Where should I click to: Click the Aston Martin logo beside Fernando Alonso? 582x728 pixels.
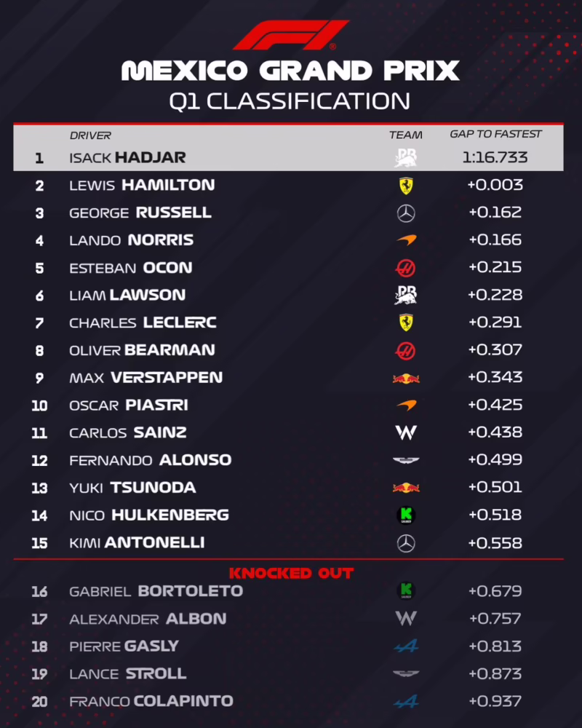click(x=405, y=460)
